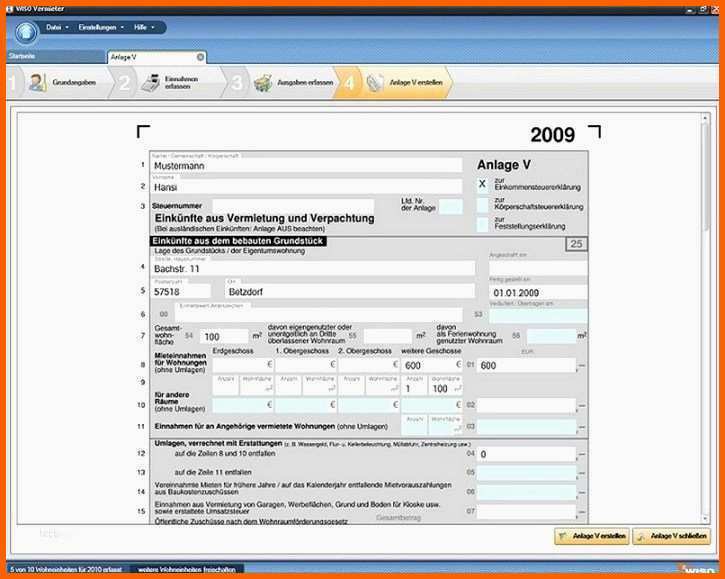725x579 pixels.
Task: Click the weitere Wohneinheiten freischalten link
Action: 187,569
